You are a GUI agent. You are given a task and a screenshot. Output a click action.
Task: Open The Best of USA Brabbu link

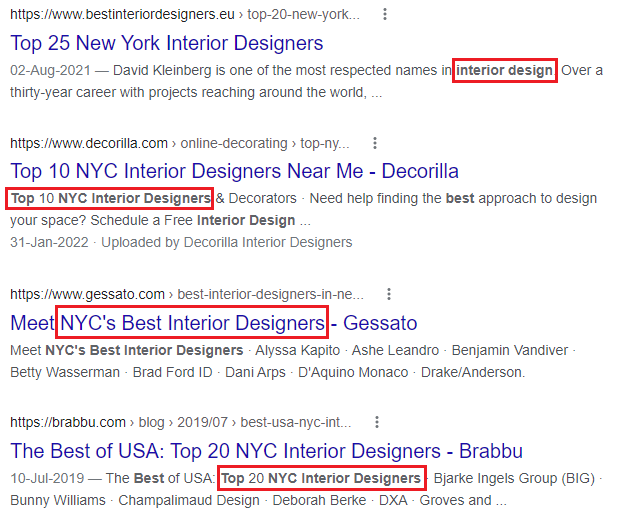point(266,451)
